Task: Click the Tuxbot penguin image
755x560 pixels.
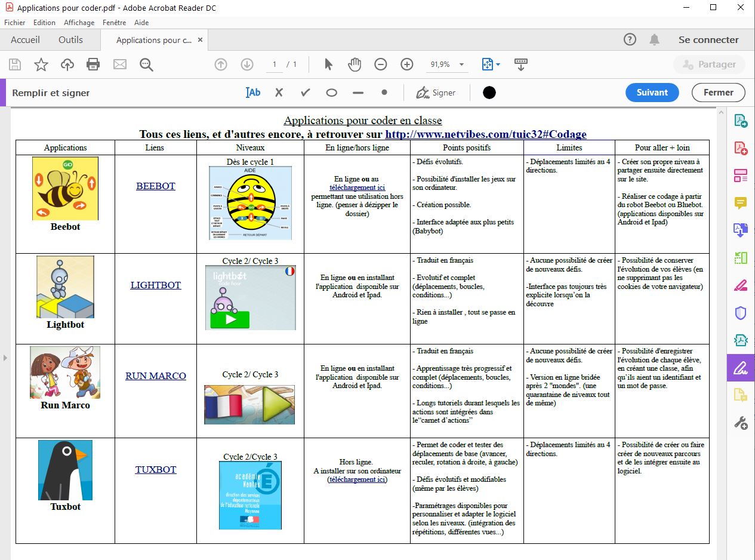Action: click(x=65, y=470)
